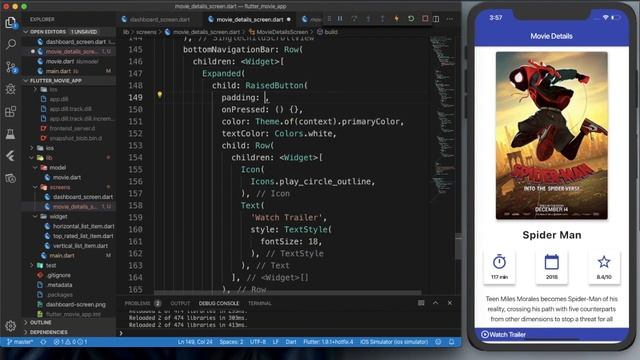Image resolution: width=640 pixels, height=360 pixels.
Task: Select the iOS Simulator device in status bar
Action: coord(394,342)
